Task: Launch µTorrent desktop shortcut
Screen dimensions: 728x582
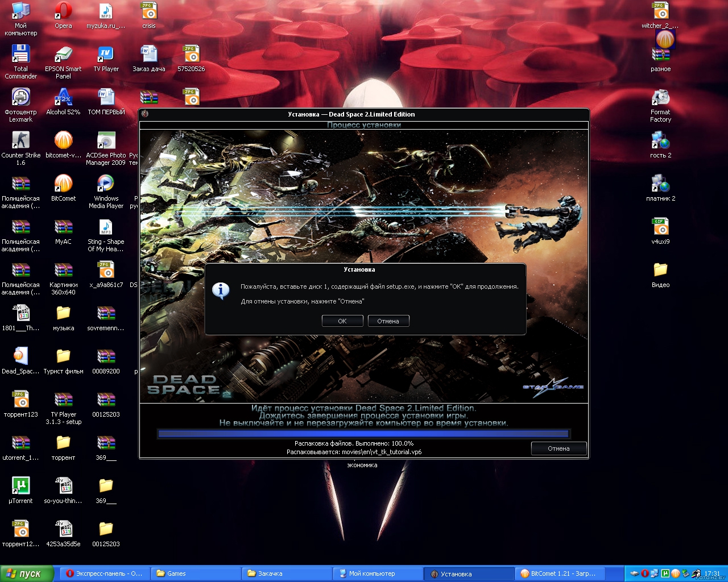Action: (x=21, y=490)
